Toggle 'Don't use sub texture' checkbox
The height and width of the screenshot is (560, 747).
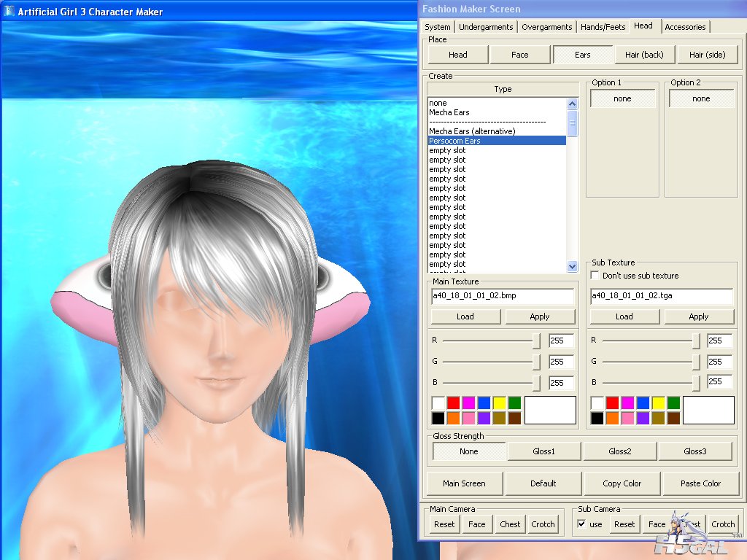point(595,275)
